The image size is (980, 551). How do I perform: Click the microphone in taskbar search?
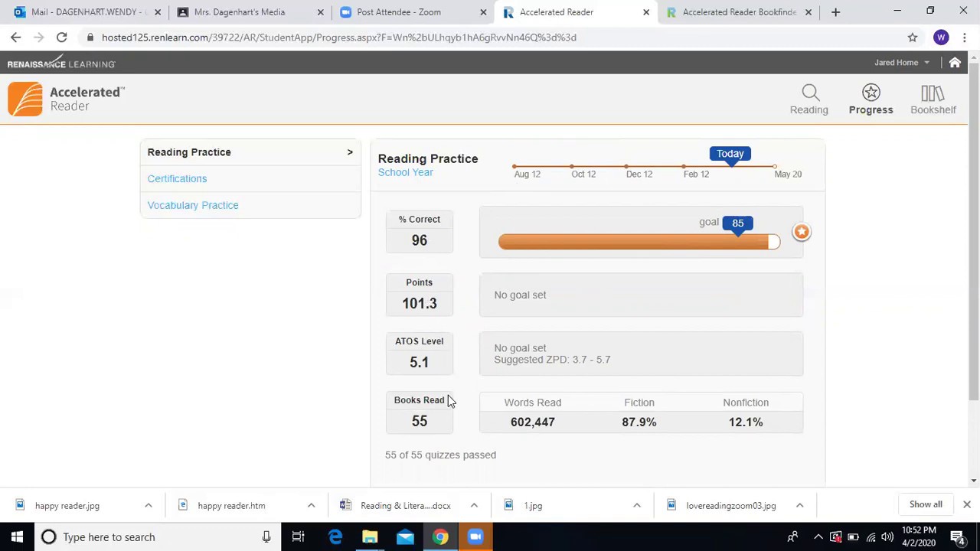coord(266,537)
